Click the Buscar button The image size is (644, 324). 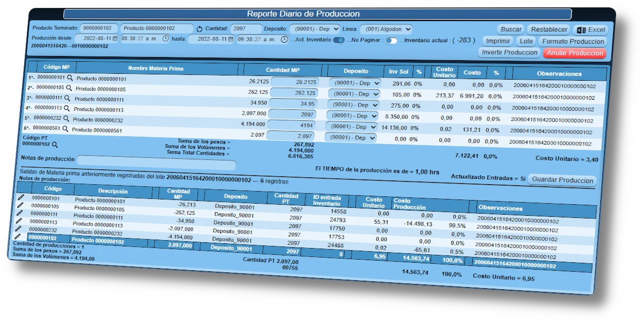(510, 30)
